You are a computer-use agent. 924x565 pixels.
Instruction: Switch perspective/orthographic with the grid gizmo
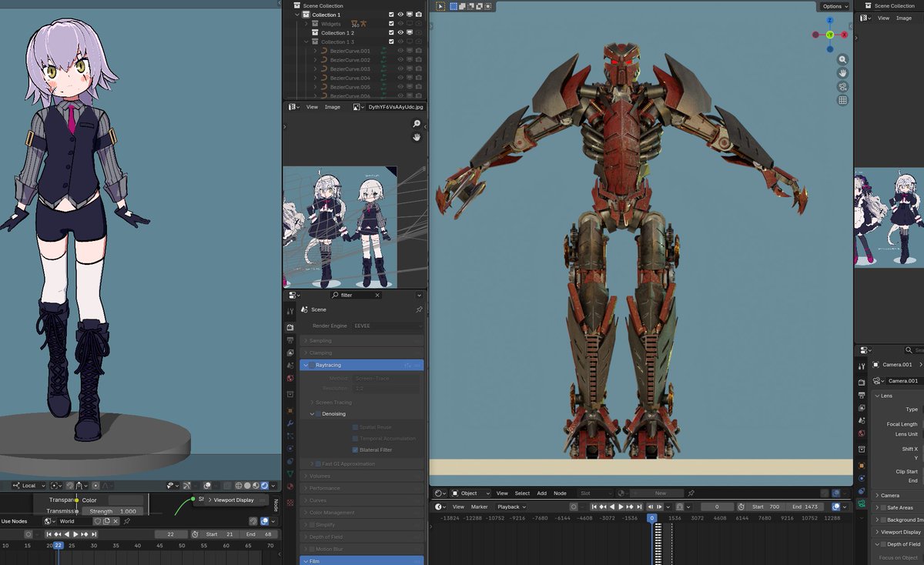843,100
